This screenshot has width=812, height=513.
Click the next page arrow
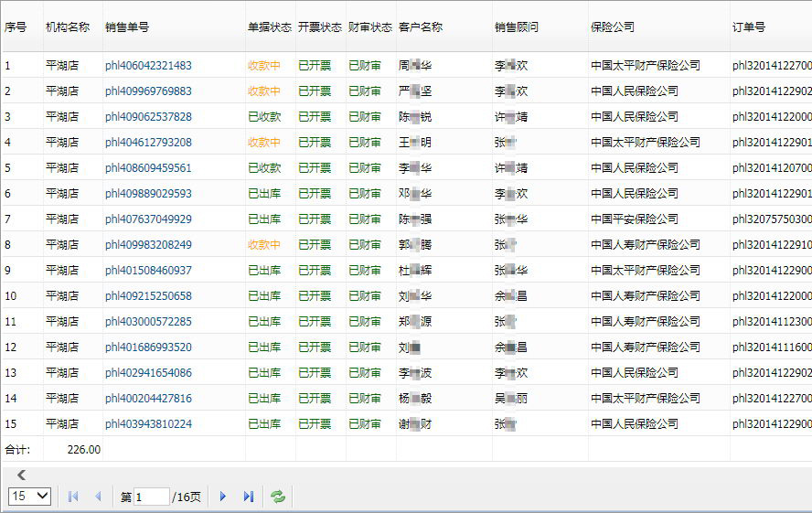(x=222, y=497)
